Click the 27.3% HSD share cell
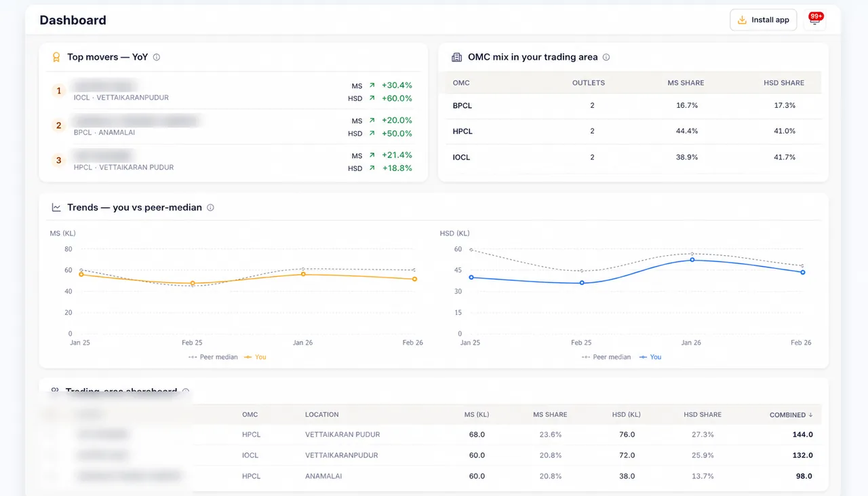Viewport: 868px width, 496px height. [703, 434]
